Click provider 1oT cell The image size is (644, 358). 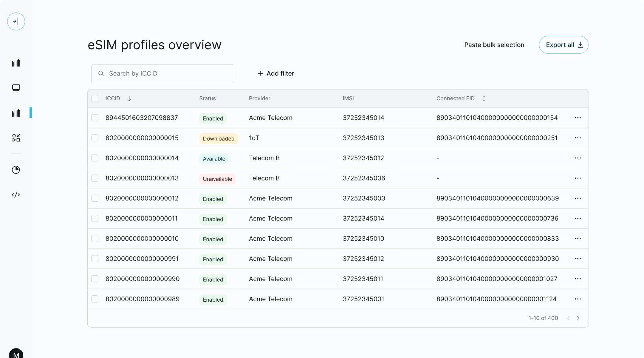[x=254, y=138]
